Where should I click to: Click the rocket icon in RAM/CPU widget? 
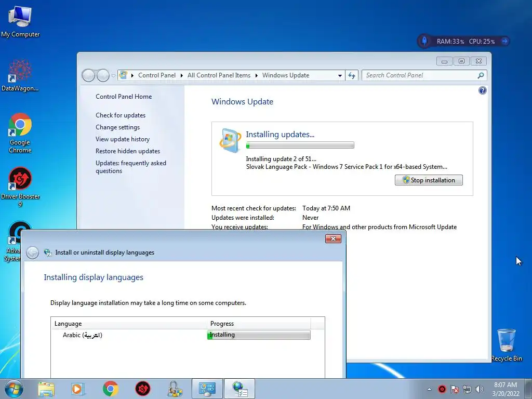[424, 41]
